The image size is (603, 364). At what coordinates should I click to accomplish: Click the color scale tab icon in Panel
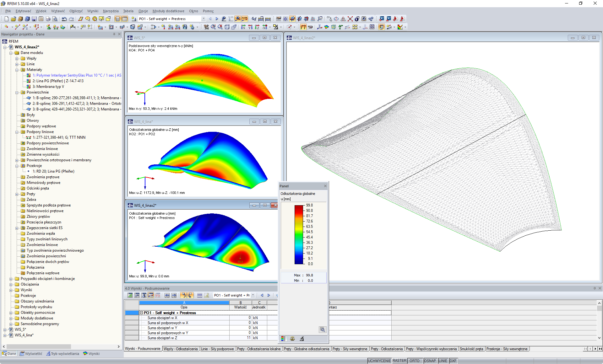pyautogui.click(x=283, y=339)
